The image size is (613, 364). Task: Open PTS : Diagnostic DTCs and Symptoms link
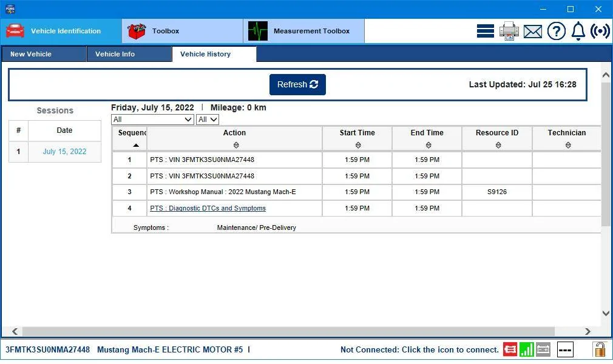pos(208,208)
